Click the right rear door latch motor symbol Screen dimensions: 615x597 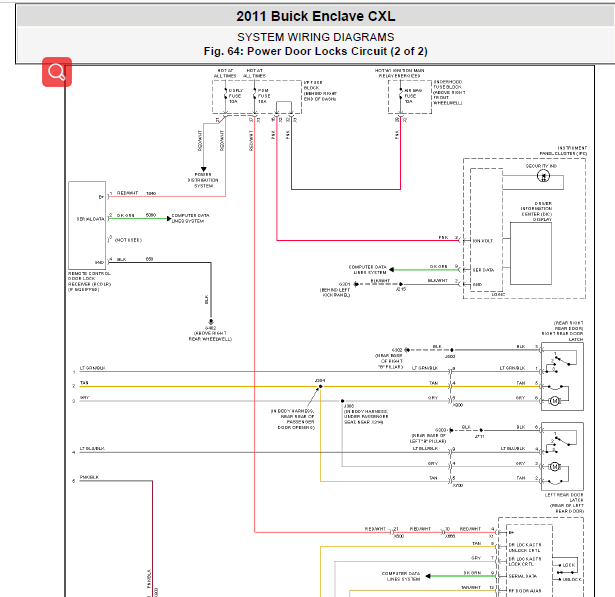[554, 401]
